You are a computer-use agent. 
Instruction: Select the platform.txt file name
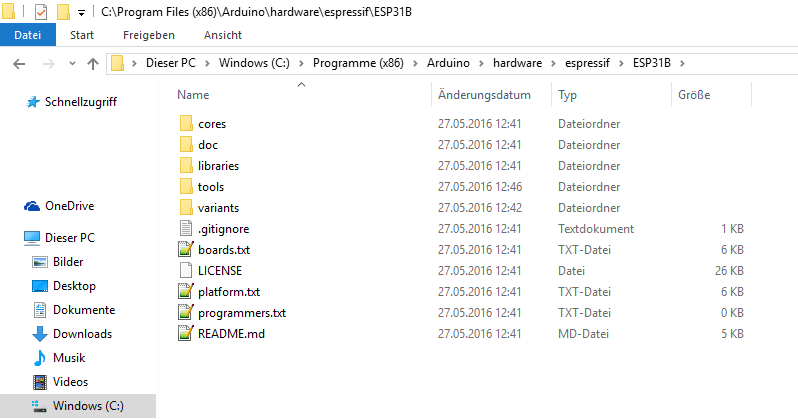229,292
